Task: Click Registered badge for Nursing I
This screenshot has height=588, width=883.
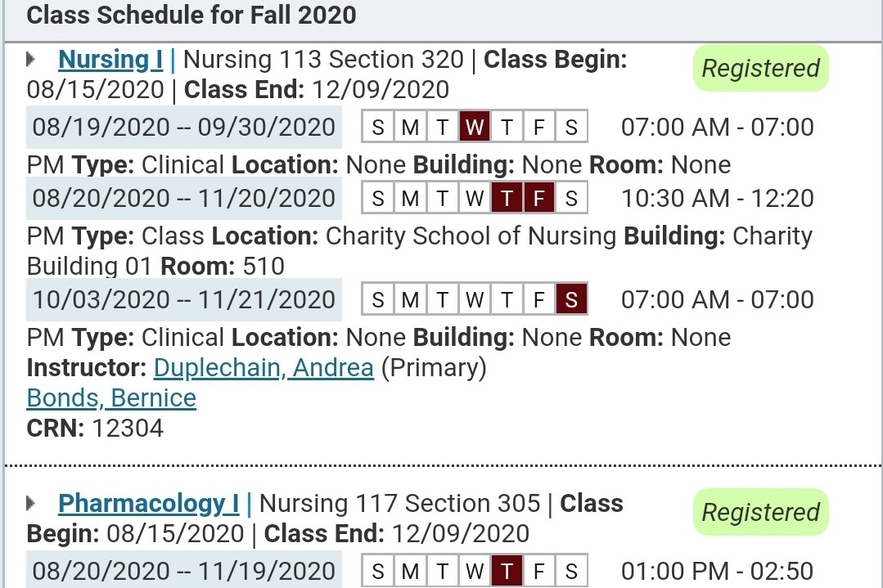Action: coord(760,69)
